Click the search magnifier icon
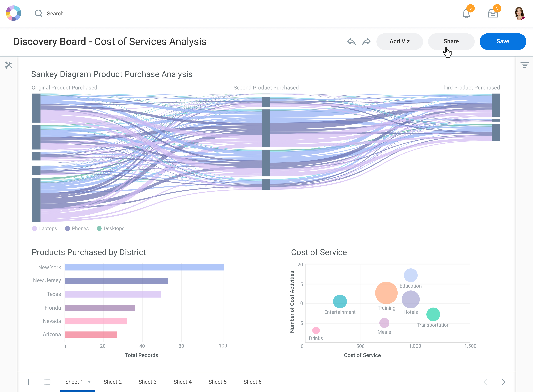The height and width of the screenshot is (392, 533). [38, 13]
